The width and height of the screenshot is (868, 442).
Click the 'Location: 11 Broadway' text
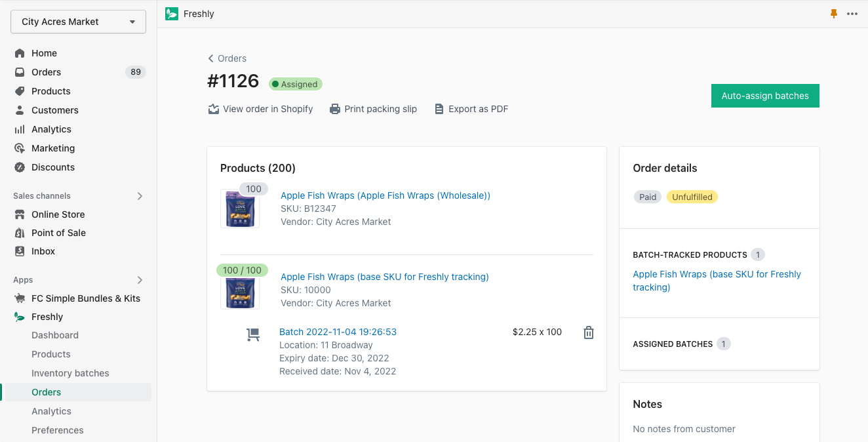point(326,345)
